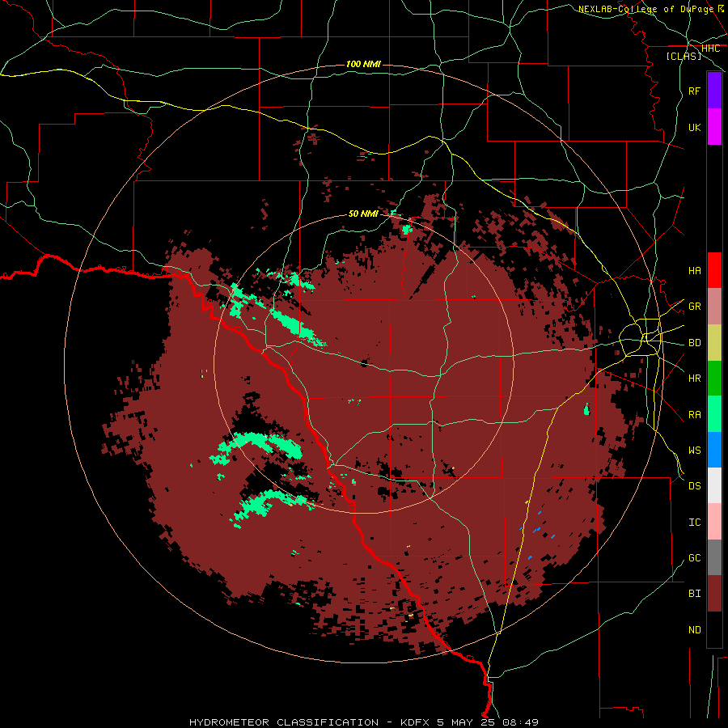Screen dimensions: 728x728
Task: Click the 'GC' legend label
Action: [x=694, y=558]
